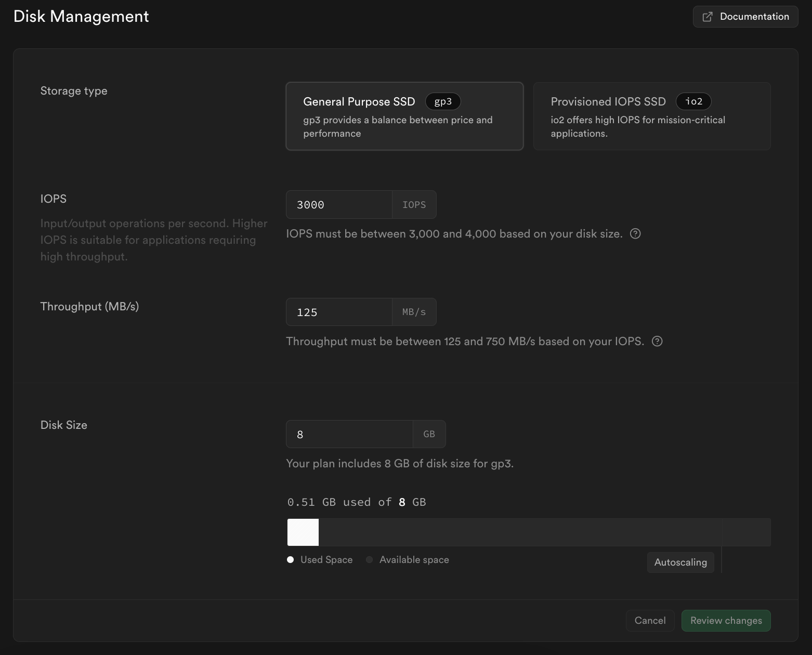Click the Disk Size section label
Screen dimensions: 812x655
[64, 425]
